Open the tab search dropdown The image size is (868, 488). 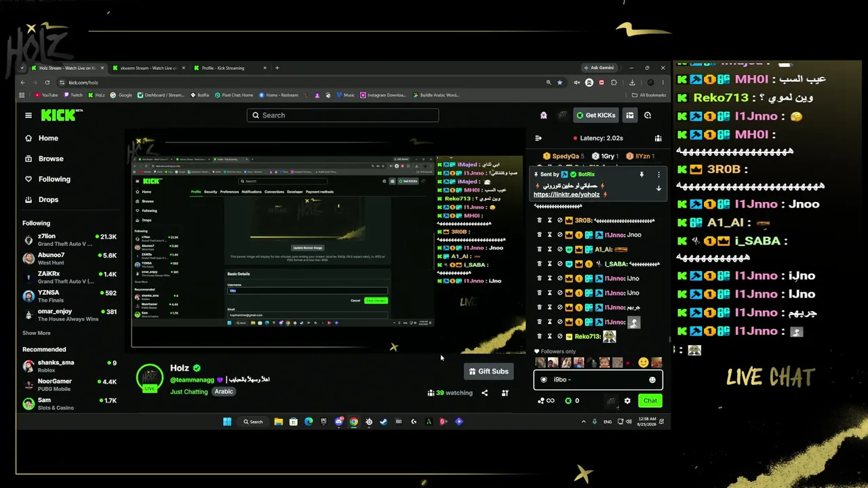coord(22,68)
